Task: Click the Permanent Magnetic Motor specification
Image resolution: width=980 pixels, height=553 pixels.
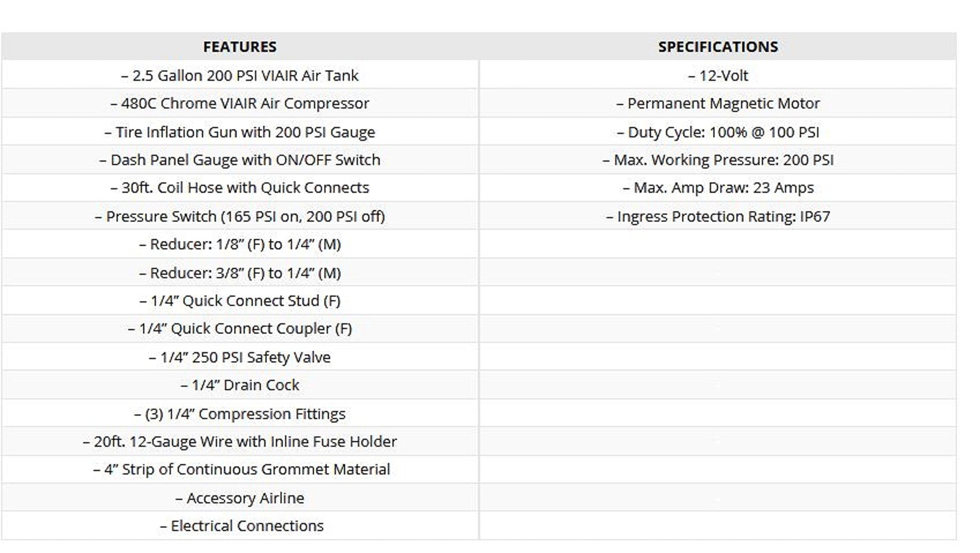Action: pos(718,103)
